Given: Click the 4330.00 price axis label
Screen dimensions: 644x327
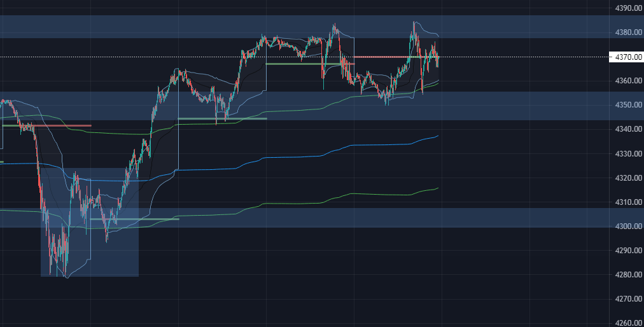Looking at the screenshot, I should pyautogui.click(x=629, y=154).
